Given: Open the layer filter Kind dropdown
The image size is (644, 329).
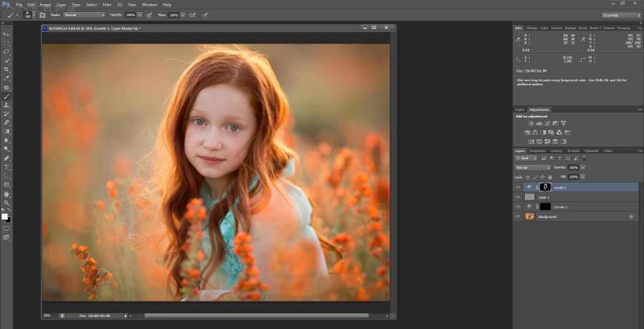Looking at the screenshot, I should pyautogui.click(x=526, y=158).
